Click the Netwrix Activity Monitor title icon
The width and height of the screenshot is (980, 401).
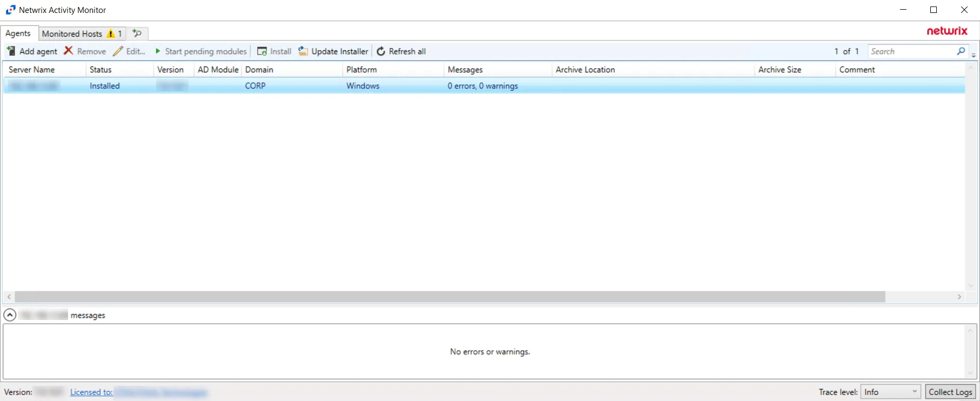(x=10, y=10)
